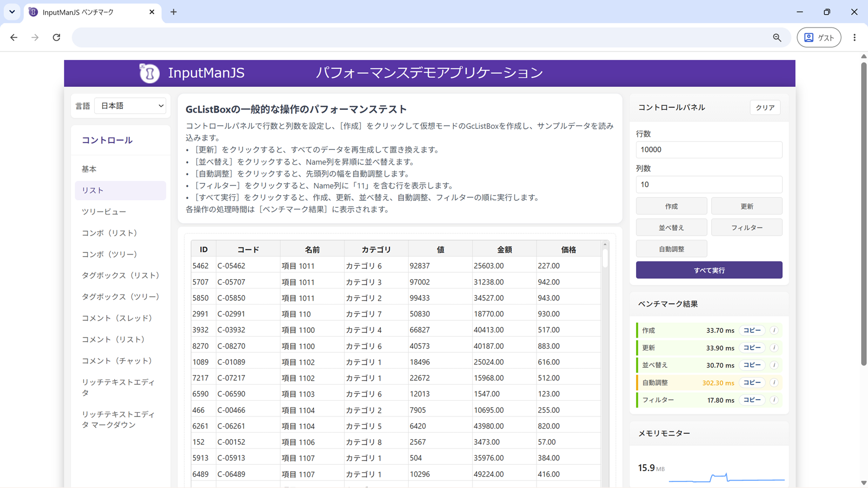Open ツリービュー in the sidebar
The width and height of the screenshot is (868, 488).
coord(120,211)
